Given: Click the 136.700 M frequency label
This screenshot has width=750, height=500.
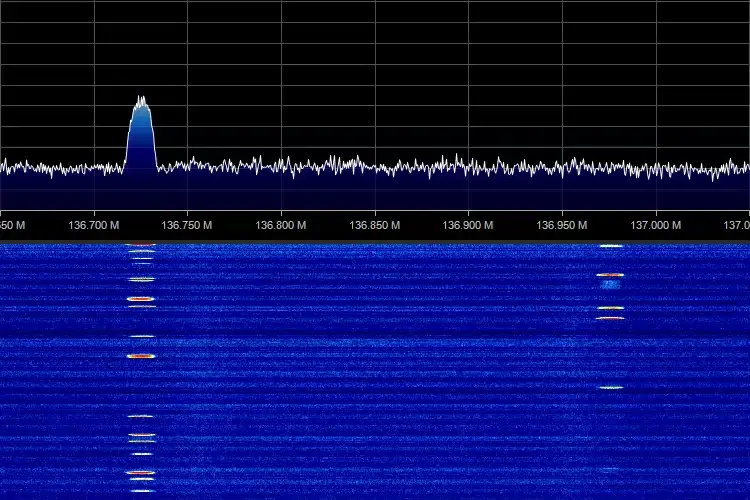Looking at the screenshot, I should point(94,225).
